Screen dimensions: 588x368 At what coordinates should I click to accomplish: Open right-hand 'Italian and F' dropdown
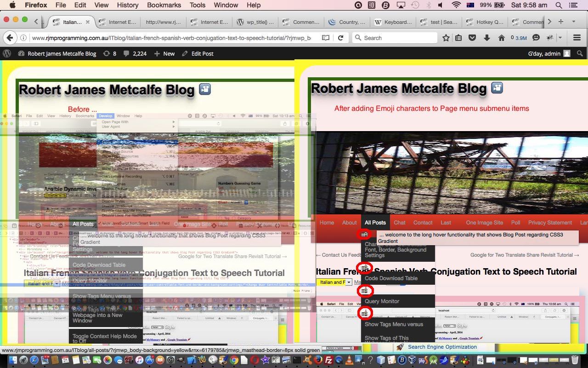334,282
